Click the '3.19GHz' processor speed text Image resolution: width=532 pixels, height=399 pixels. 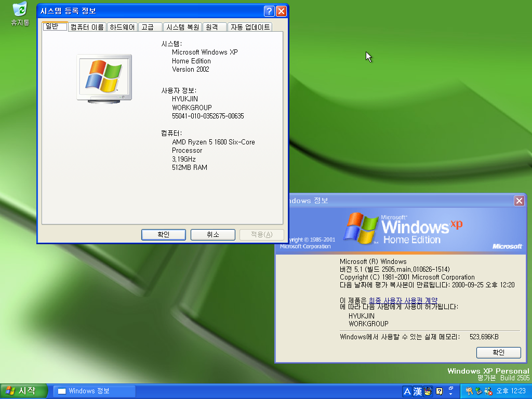[x=184, y=159]
